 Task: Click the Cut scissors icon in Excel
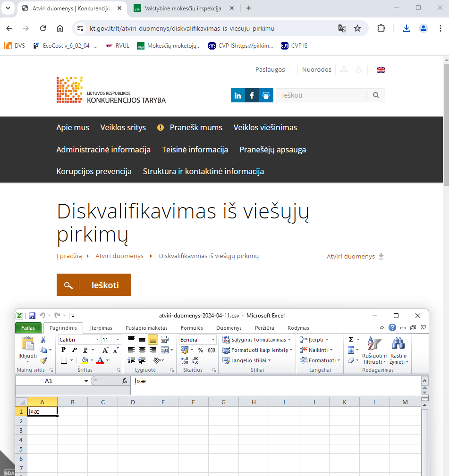[x=43, y=340]
